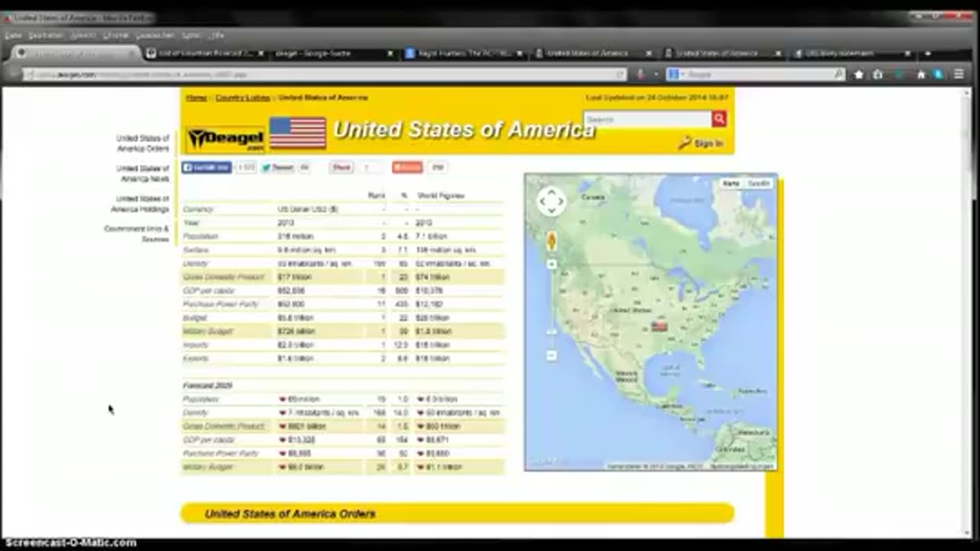Click the US flag marker on map
This screenshot has height=551, width=980.
659,326
